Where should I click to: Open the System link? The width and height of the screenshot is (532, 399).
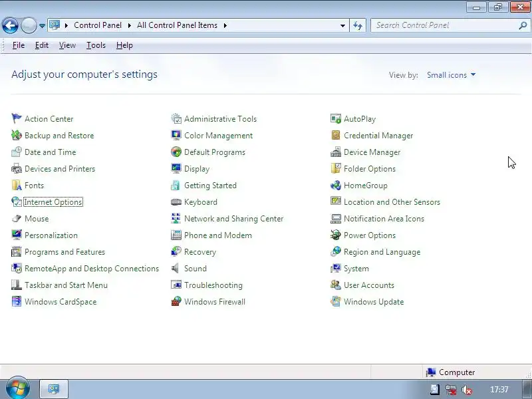pyautogui.click(x=356, y=269)
